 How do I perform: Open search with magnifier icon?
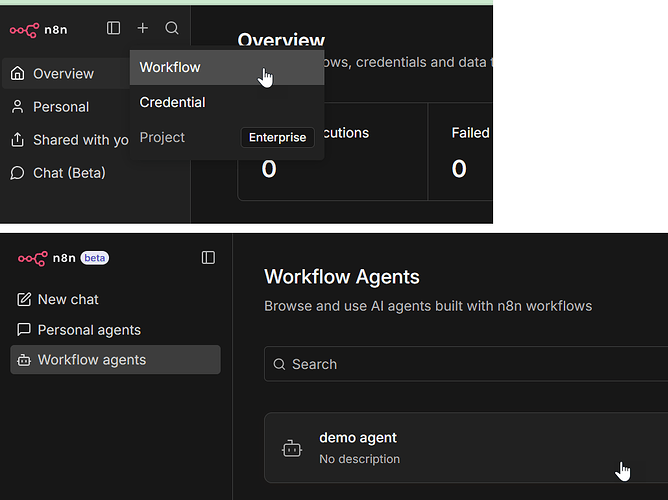click(x=172, y=29)
